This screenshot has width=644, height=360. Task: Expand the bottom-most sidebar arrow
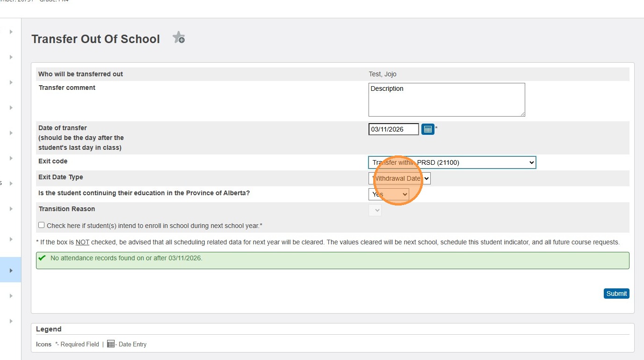(11, 321)
